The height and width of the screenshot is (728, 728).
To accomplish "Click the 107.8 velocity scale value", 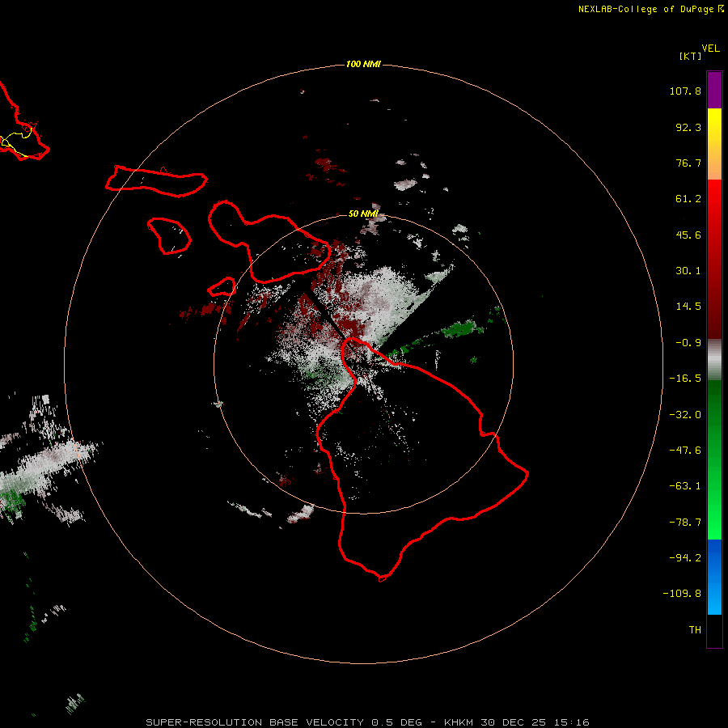I will (x=685, y=91).
